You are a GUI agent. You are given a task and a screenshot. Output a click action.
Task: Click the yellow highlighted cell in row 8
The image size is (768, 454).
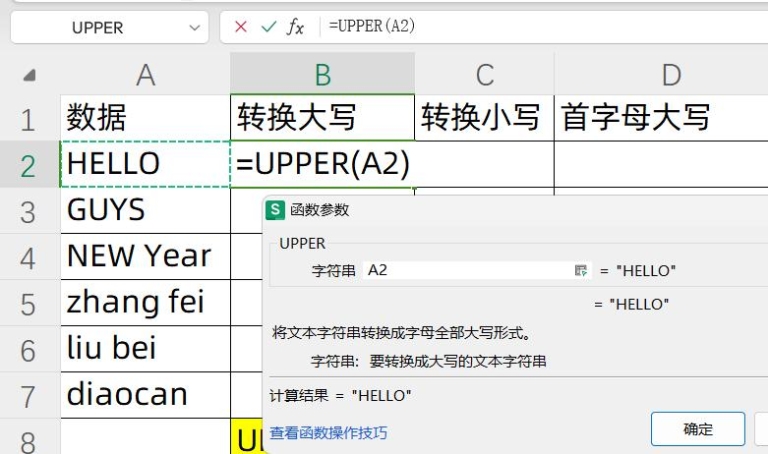[247, 436]
